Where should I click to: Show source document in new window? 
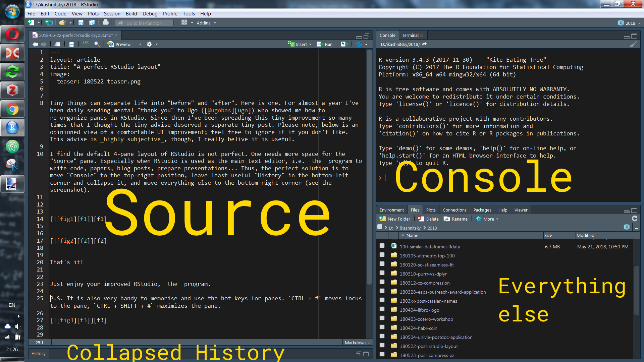point(57,44)
